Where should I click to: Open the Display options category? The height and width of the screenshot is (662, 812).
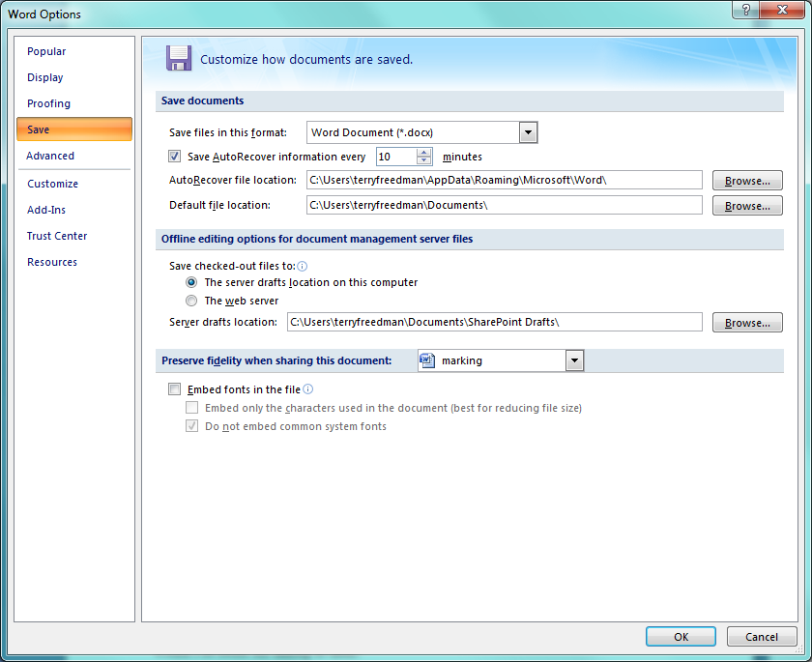[45, 77]
